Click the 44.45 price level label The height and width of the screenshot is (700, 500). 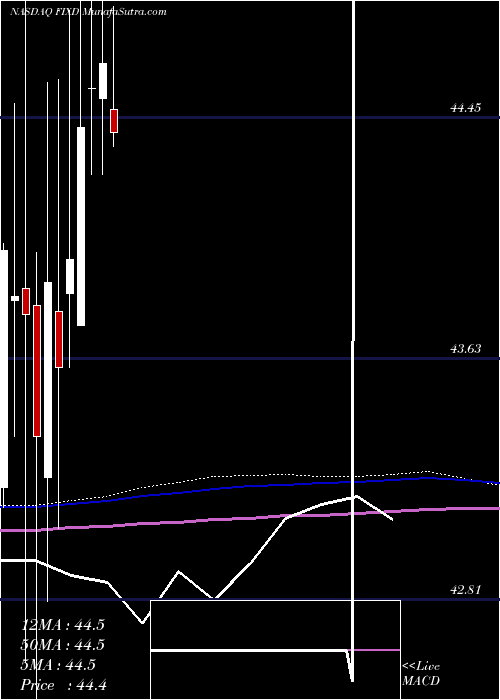pos(466,108)
